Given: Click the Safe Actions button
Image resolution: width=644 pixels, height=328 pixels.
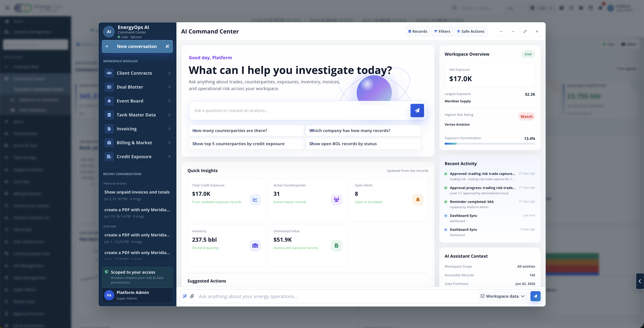Looking at the screenshot, I should click(x=471, y=31).
